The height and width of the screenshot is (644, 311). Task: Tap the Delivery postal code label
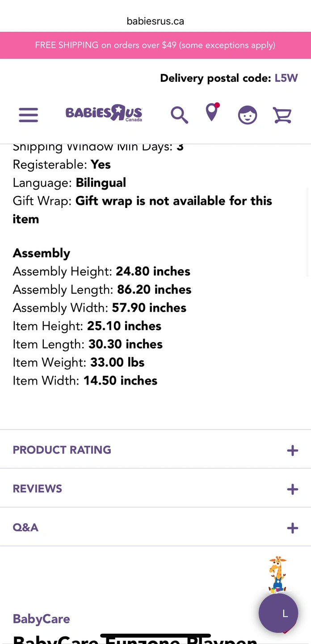(x=215, y=78)
